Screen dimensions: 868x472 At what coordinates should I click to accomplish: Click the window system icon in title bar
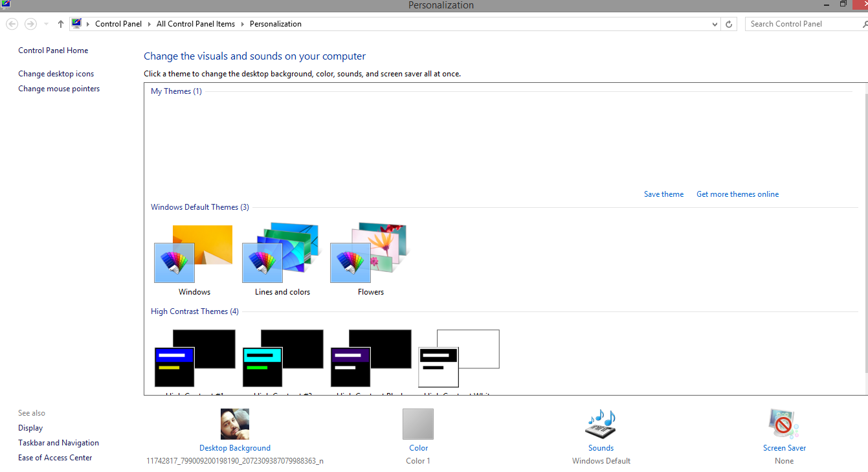[x=6, y=5]
